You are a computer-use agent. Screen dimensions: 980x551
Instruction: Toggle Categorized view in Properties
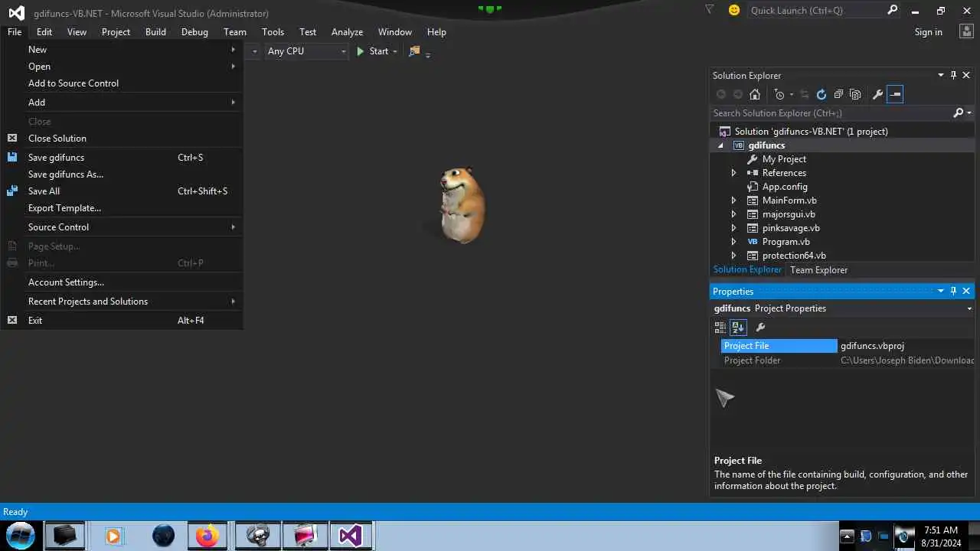(x=720, y=327)
